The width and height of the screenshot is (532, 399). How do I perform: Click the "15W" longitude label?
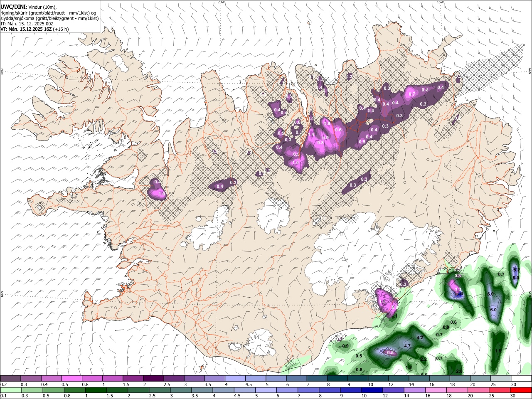440,2
